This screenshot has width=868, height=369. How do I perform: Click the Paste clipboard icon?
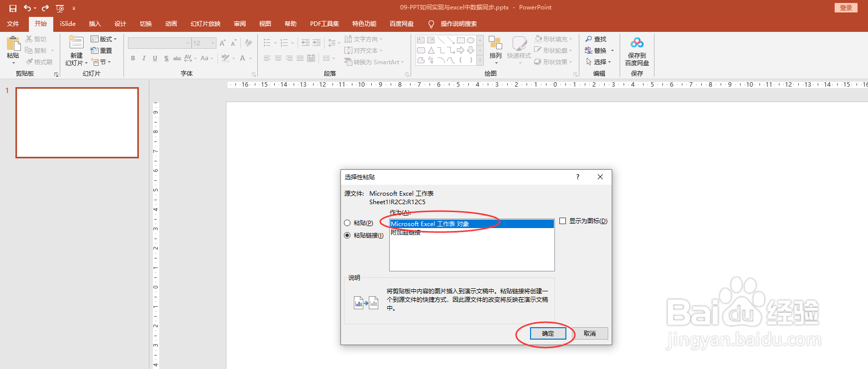(13, 44)
